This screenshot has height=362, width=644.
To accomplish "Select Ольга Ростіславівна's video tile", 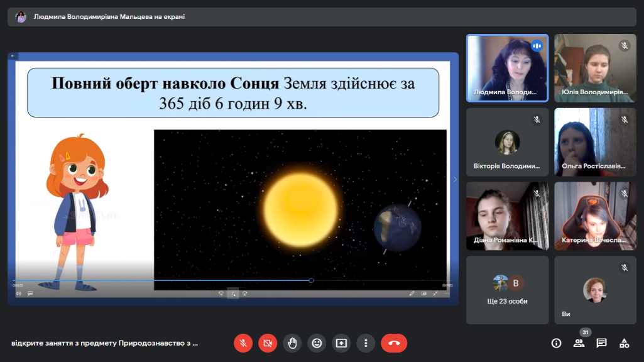I will (x=595, y=142).
